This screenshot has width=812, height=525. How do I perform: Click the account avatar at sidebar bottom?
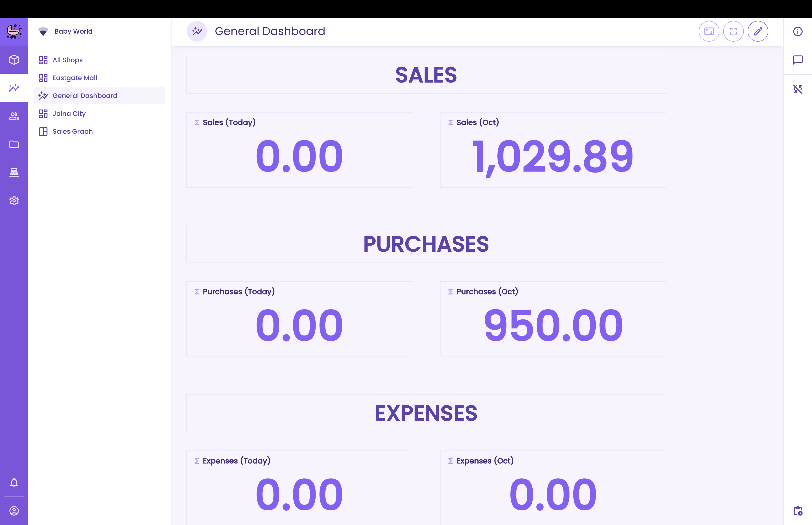pyautogui.click(x=14, y=511)
